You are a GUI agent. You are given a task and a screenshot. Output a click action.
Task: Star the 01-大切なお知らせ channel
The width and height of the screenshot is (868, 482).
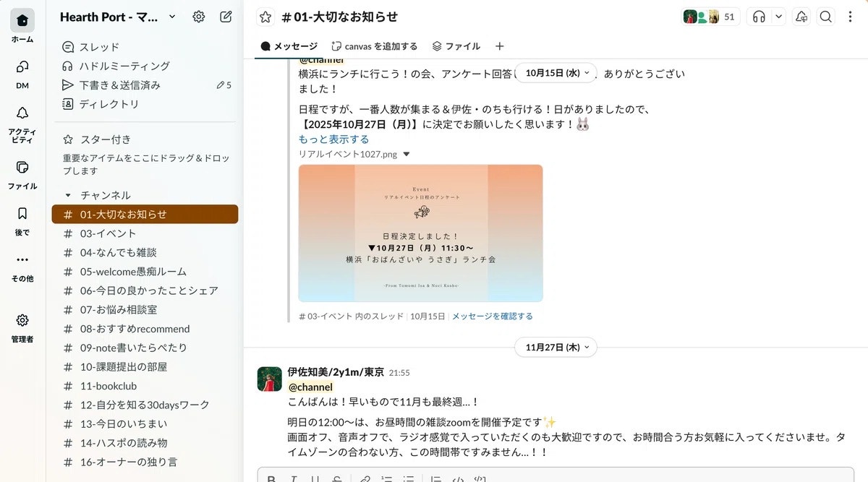[x=265, y=17]
